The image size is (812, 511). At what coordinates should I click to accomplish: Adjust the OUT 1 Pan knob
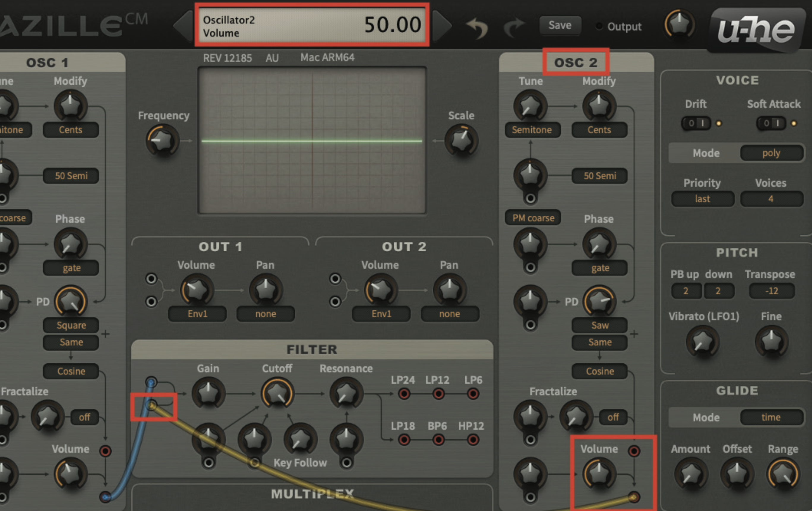pyautogui.click(x=266, y=290)
